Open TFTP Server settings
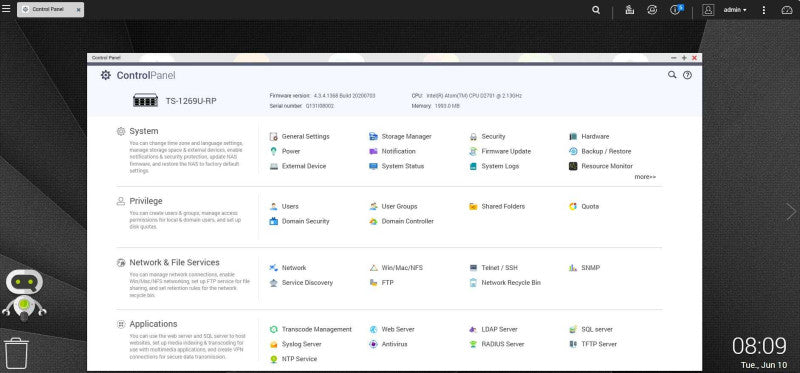Viewport: 800px width, 373px height. click(x=593, y=344)
